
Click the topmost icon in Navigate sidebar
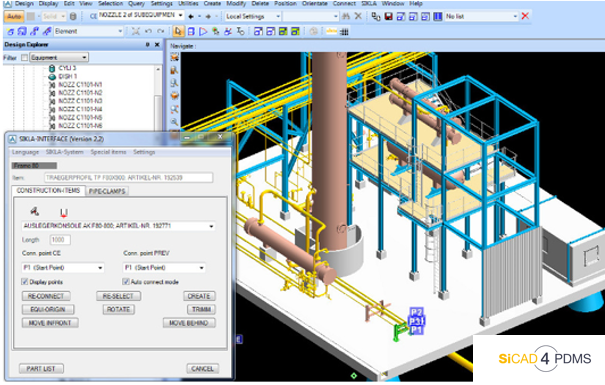pyautogui.click(x=174, y=57)
